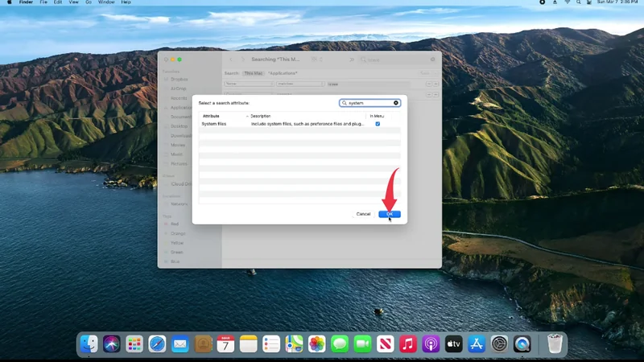Open the Trash in the Dock
This screenshot has height=362, width=644.
555,343
